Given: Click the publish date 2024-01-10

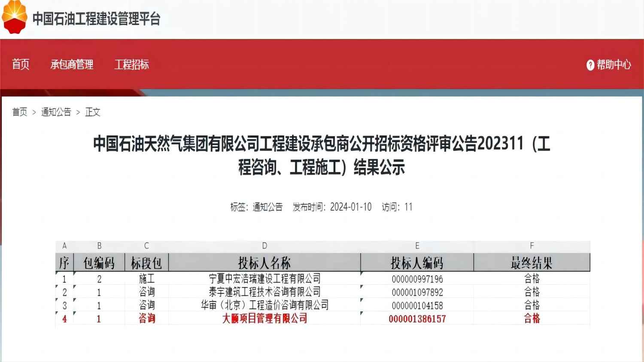Looking at the screenshot, I should (351, 207).
